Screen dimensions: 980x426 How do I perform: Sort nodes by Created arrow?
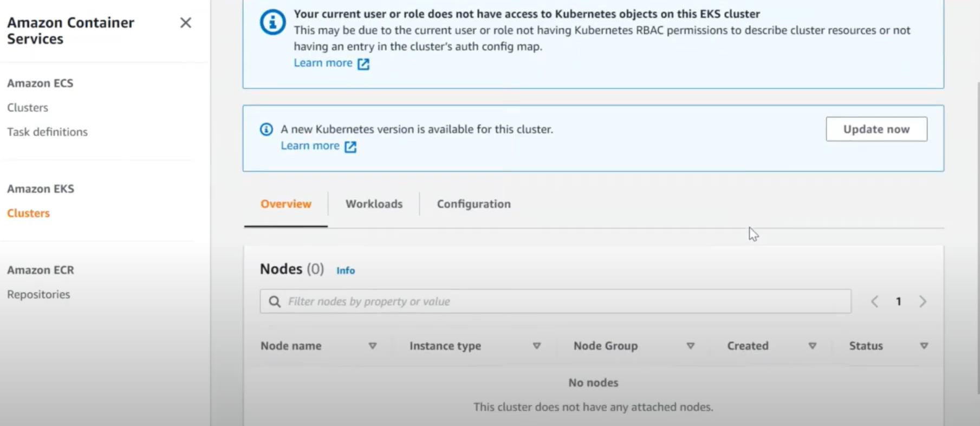(x=813, y=346)
